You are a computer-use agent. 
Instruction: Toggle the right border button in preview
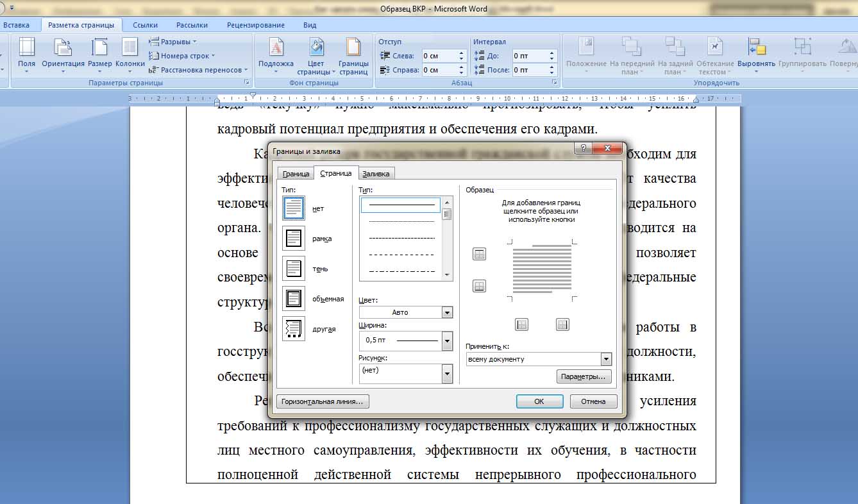pos(562,324)
